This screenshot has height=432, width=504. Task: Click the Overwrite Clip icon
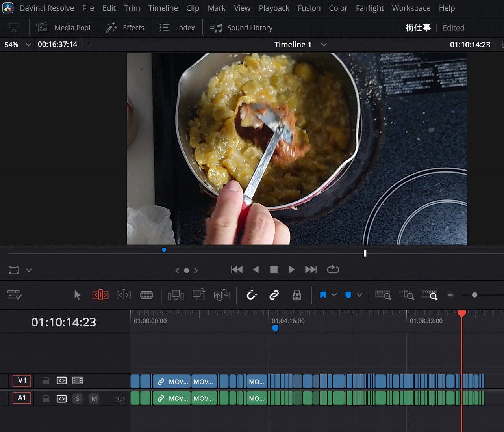click(198, 294)
